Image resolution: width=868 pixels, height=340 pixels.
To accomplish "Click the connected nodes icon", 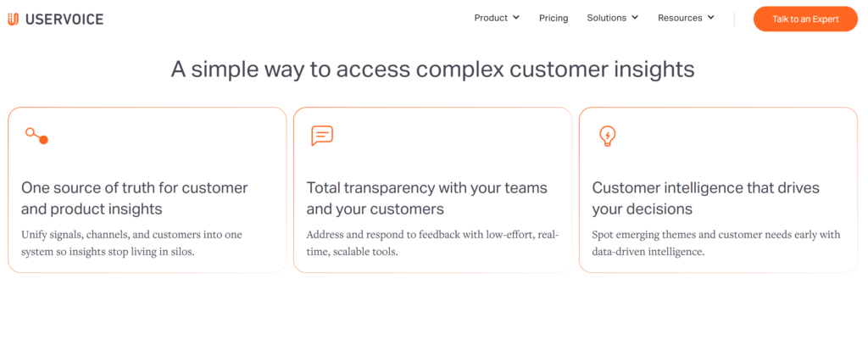I will tap(36, 136).
